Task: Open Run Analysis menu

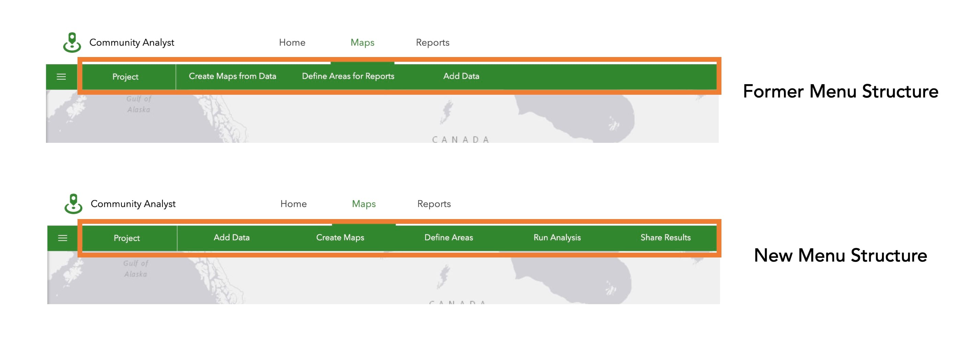Action: coord(557,237)
